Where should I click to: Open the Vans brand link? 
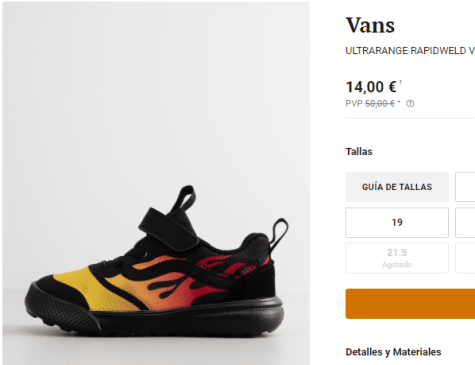coord(370,25)
